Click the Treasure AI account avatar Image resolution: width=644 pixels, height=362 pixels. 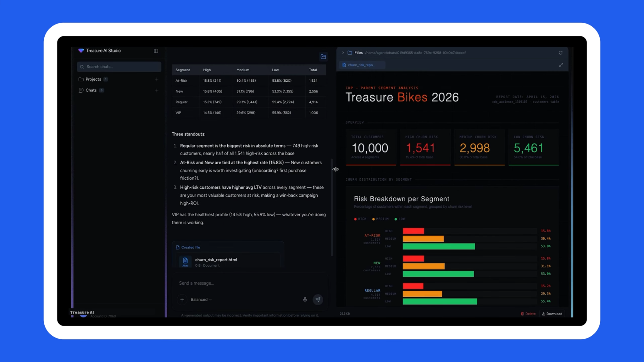[x=83, y=315]
